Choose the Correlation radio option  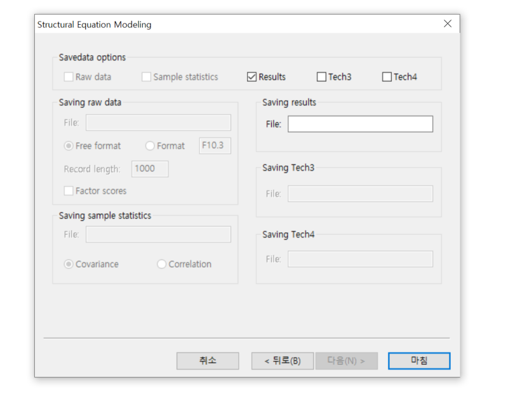click(x=161, y=265)
